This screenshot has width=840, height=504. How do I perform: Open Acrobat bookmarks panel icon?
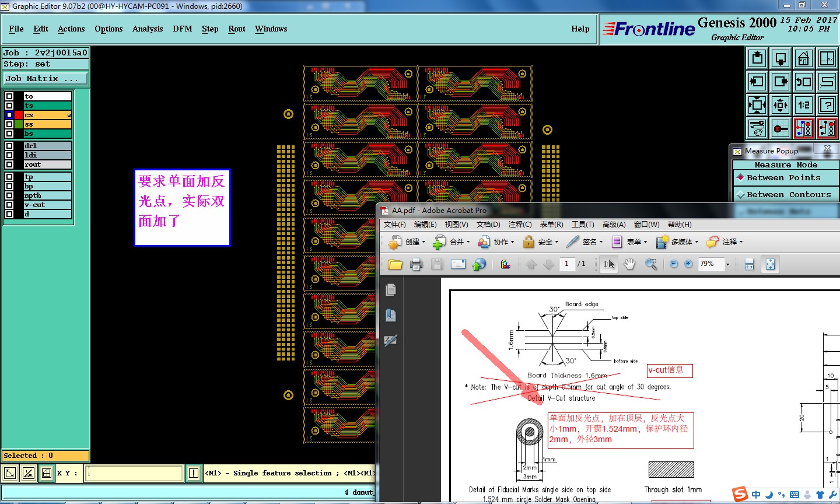[x=391, y=315]
